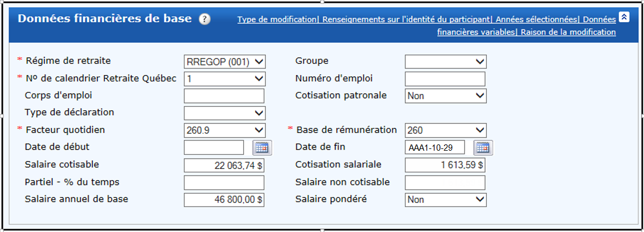This screenshot has height=232, width=644.
Task: Click the Salaire non cotisable input field
Action: [445, 183]
